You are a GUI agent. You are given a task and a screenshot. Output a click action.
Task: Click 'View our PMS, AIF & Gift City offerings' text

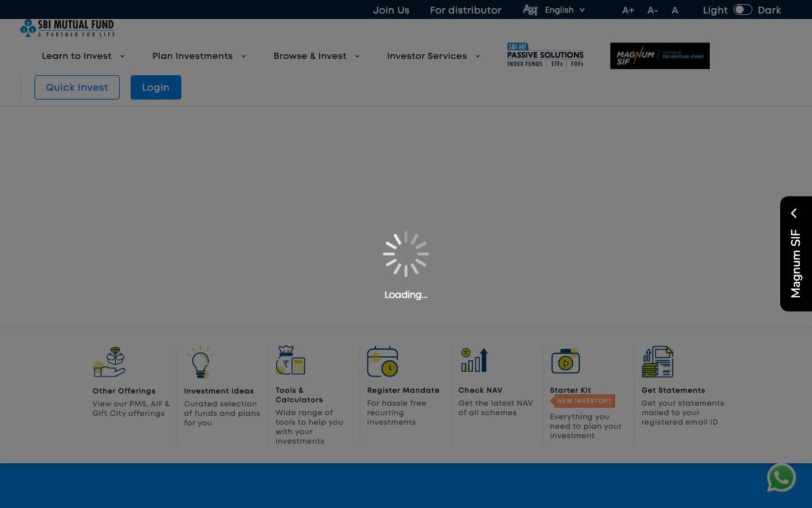(x=131, y=408)
